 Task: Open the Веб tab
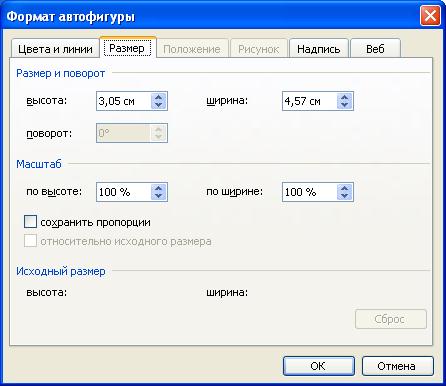point(375,49)
